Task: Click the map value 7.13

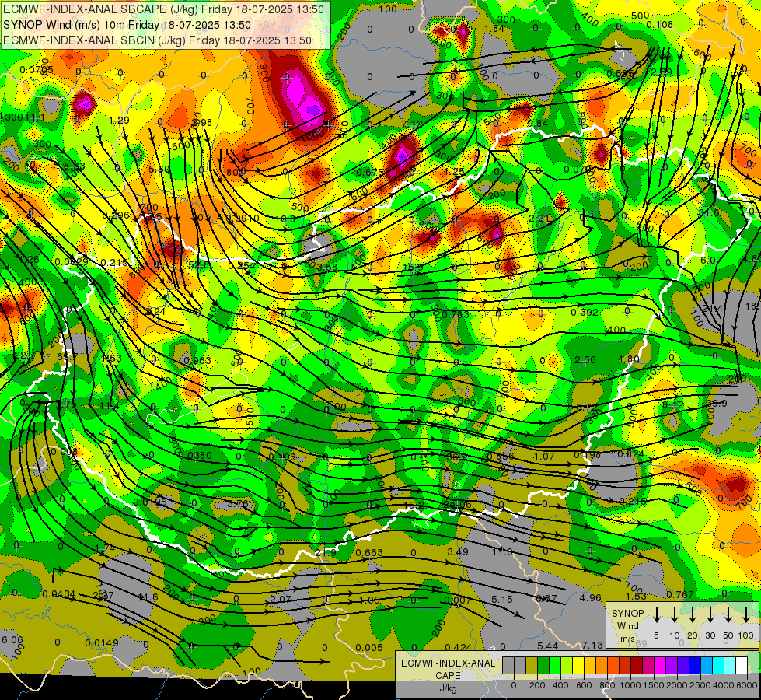Action: click(592, 645)
